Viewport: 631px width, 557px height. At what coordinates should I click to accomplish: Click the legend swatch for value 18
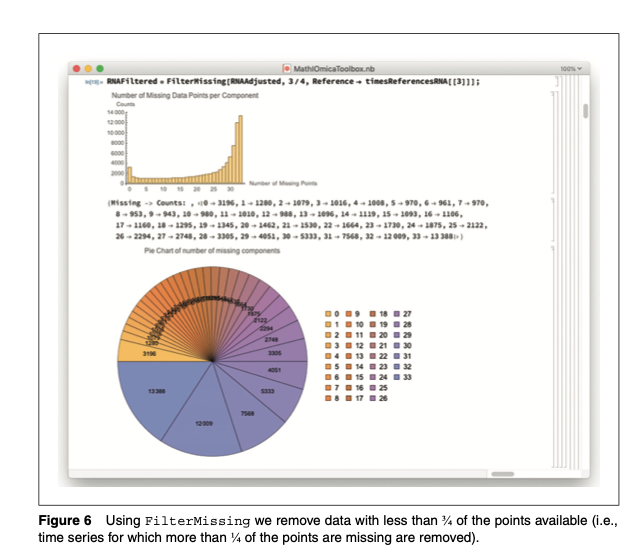373,314
